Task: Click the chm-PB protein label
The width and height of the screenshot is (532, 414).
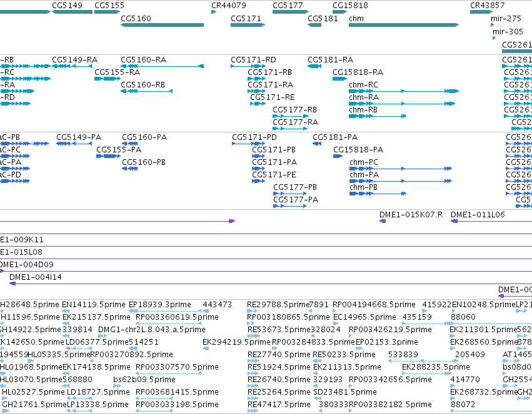Action: [364, 187]
